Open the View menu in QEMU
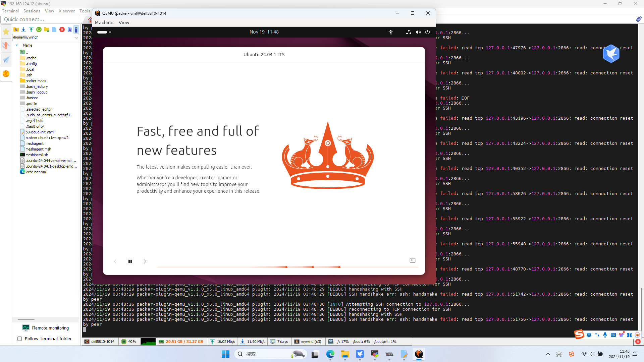Image resolution: width=644 pixels, height=362 pixels. tap(124, 22)
